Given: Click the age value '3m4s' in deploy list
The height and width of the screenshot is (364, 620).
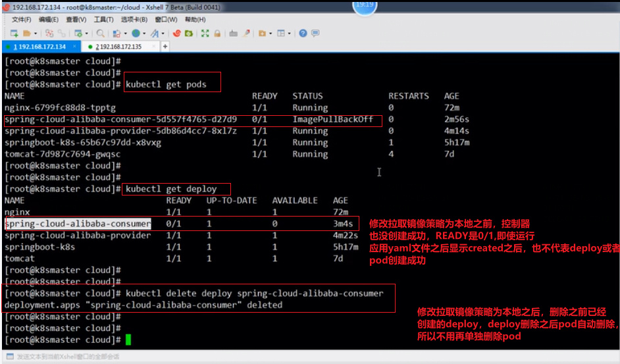Looking at the screenshot, I should coord(343,224).
